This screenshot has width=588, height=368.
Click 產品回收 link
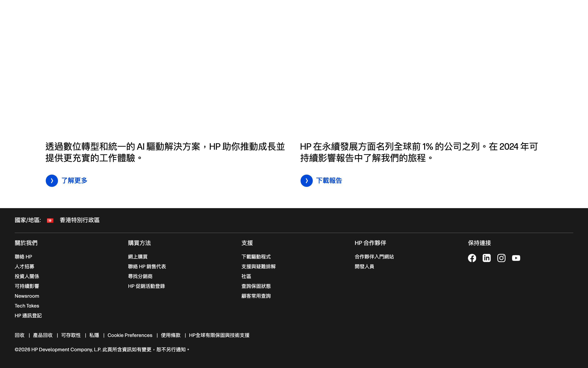43,335
